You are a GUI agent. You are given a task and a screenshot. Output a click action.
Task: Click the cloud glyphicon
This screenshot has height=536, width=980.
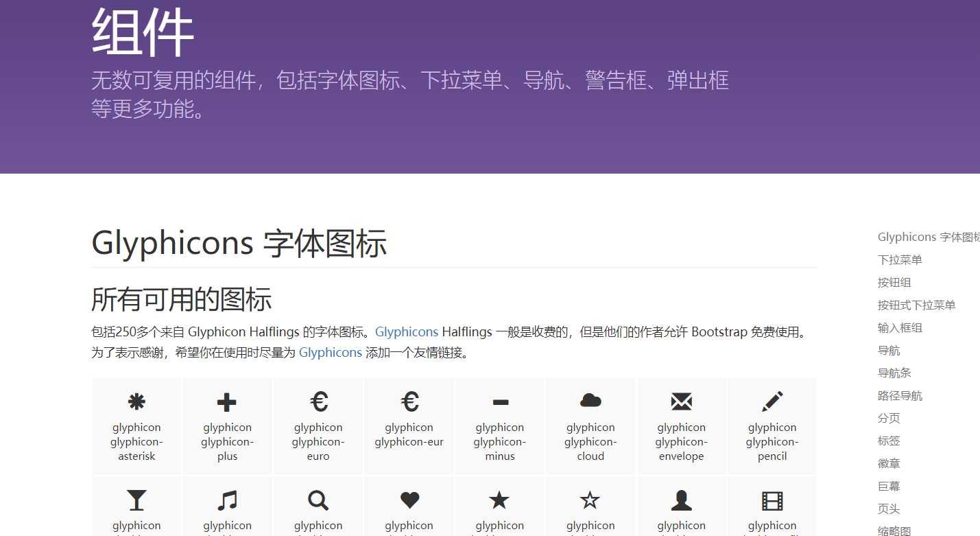coord(590,400)
